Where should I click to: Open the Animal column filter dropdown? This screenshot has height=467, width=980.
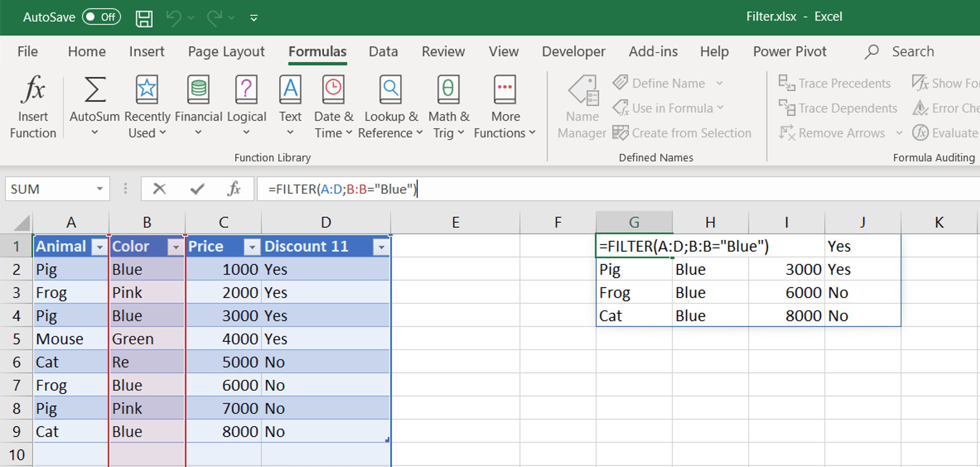tap(100, 247)
